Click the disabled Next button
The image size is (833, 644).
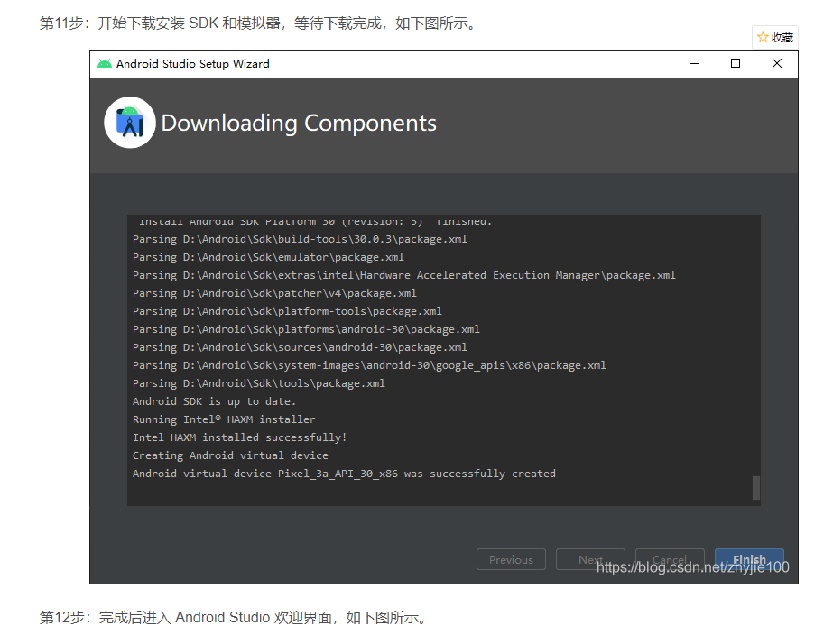(591, 559)
